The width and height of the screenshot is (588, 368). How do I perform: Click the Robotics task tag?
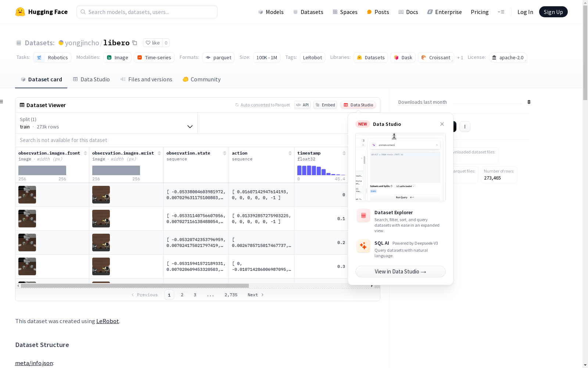tap(51, 57)
